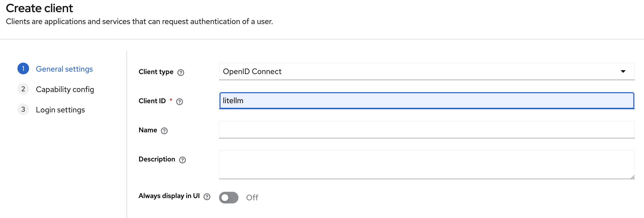644x218 pixels.
Task: Click the Always display in UI help icon
Action: pos(207,197)
